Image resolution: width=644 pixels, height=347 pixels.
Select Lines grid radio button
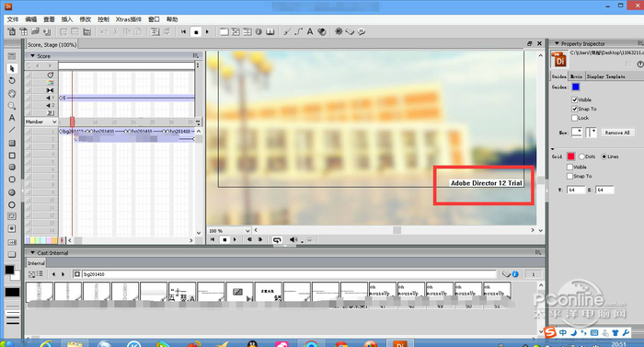[x=604, y=156]
